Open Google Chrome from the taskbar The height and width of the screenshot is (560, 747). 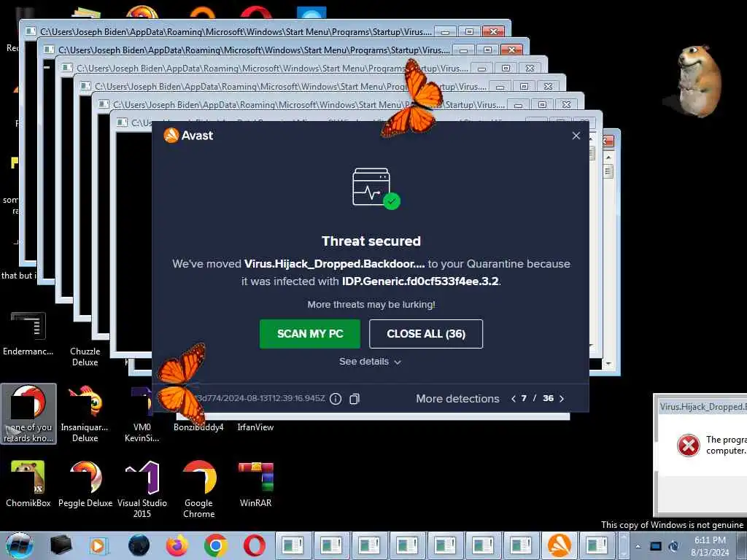215,545
